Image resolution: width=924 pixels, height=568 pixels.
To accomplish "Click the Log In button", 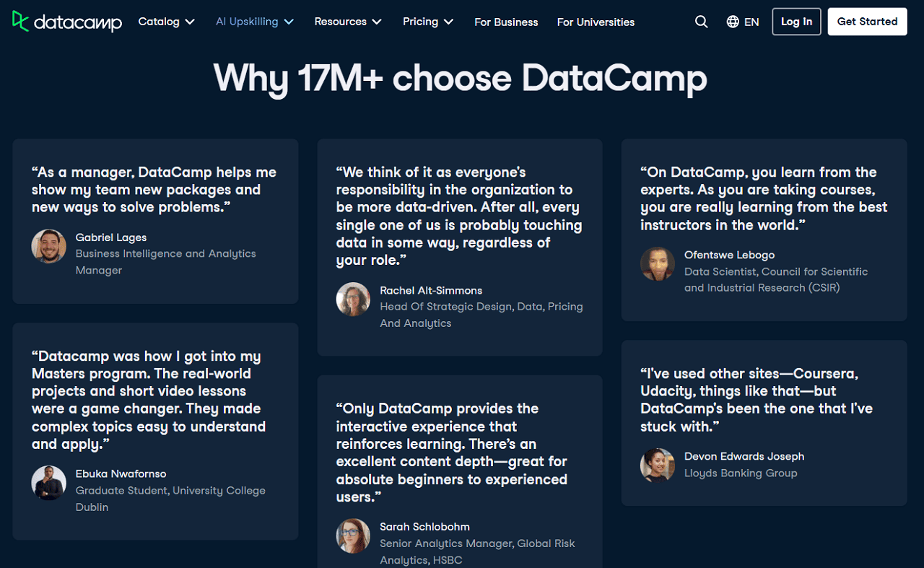I will pos(796,21).
